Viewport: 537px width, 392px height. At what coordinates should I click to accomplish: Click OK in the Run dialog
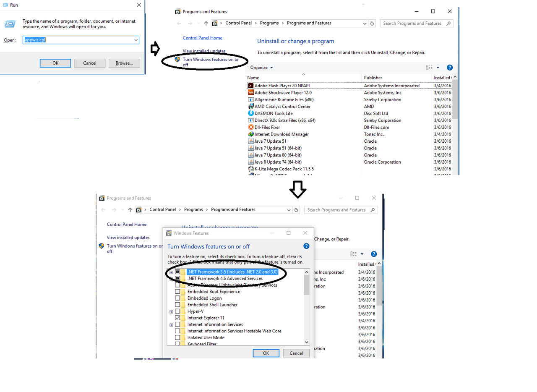(x=55, y=63)
